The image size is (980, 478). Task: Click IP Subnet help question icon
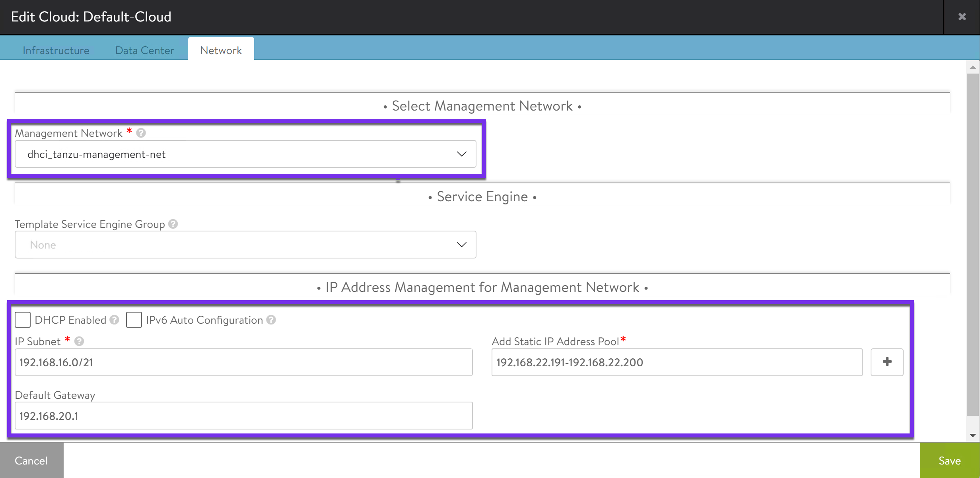[79, 341]
